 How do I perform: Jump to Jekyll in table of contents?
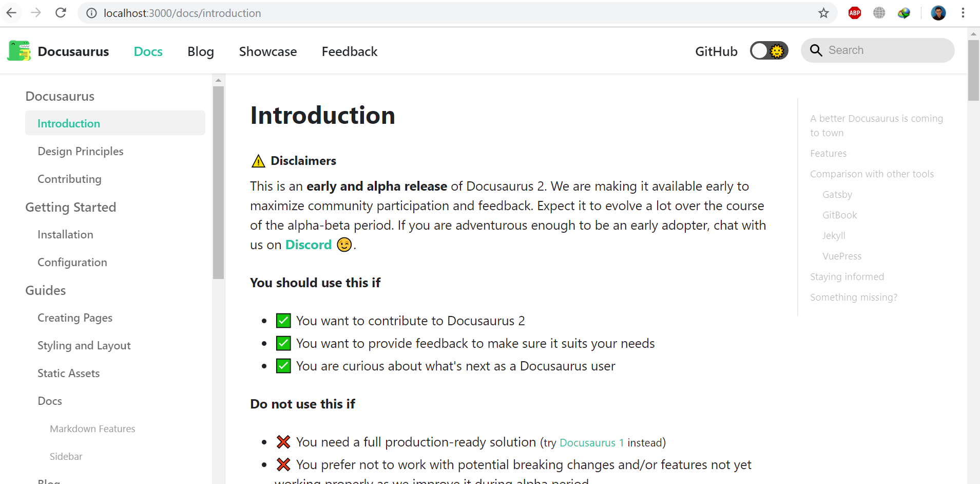tap(834, 235)
